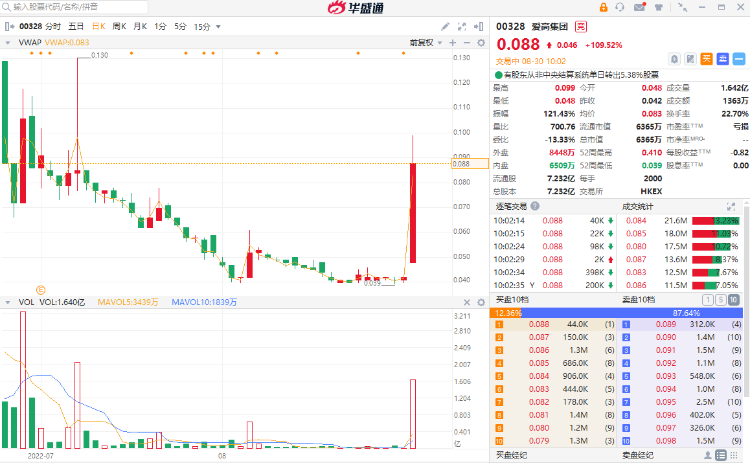Select the 1分 one-minute tab

[x=160, y=26]
